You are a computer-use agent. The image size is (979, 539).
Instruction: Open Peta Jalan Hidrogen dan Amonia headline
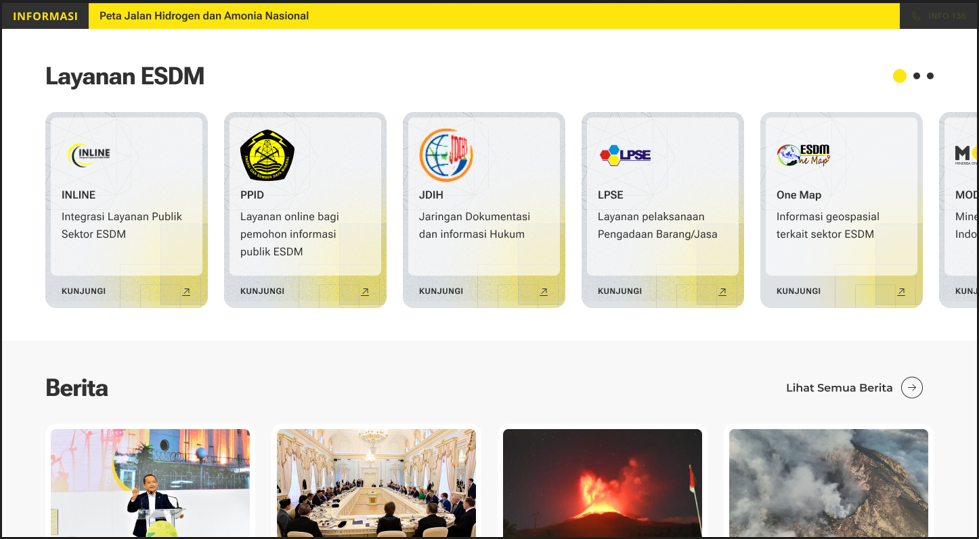click(204, 16)
